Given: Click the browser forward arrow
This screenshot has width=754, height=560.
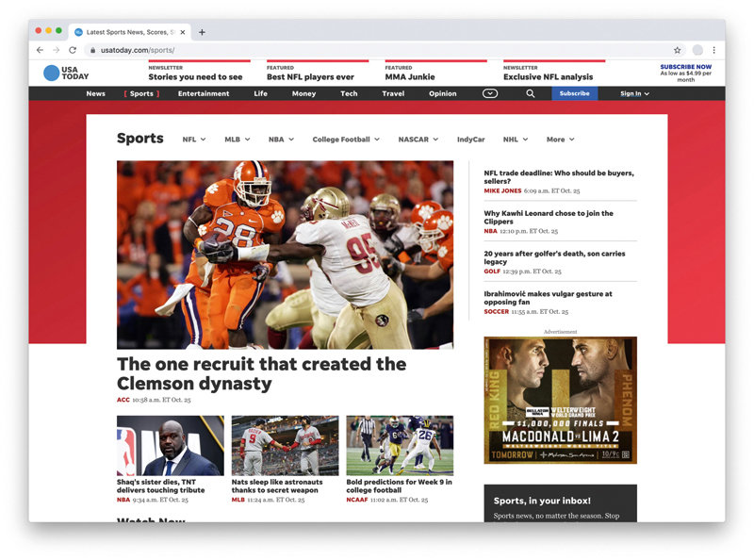Looking at the screenshot, I should 57,50.
